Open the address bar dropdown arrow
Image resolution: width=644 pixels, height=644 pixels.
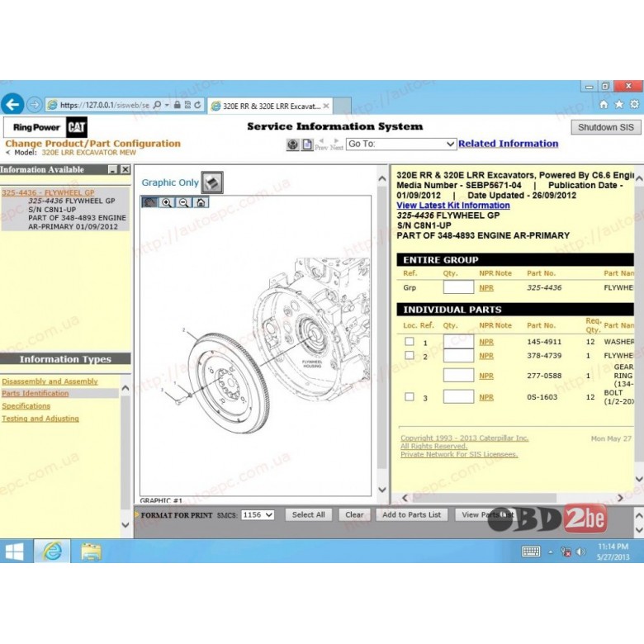coord(167,105)
